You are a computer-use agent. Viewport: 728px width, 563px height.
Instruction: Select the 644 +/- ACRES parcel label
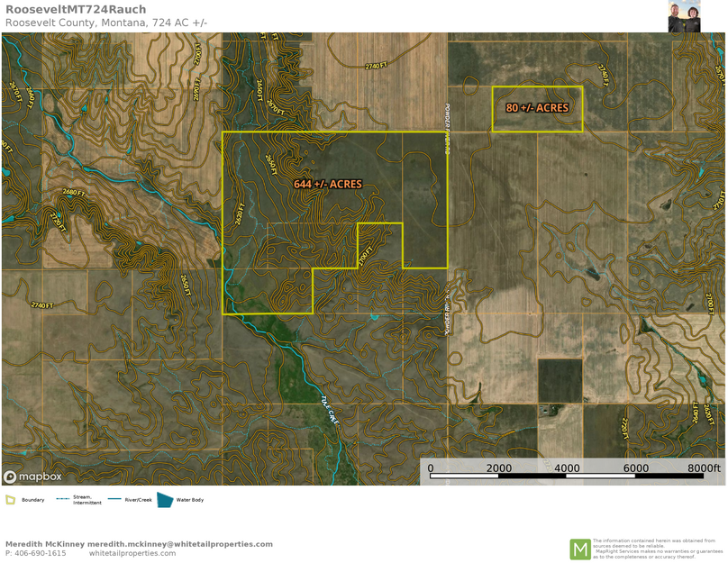(x=328, y=184)
